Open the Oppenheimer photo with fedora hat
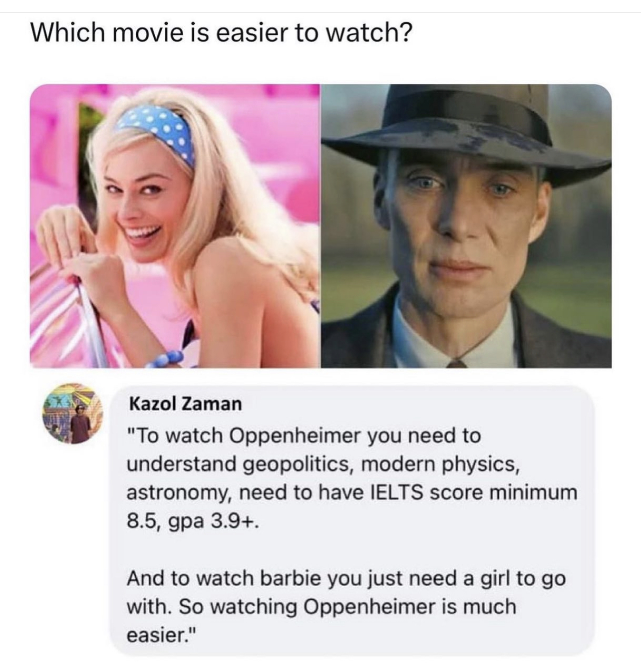The height and width of the screenshot is (672, 641). tap(466, 226)
